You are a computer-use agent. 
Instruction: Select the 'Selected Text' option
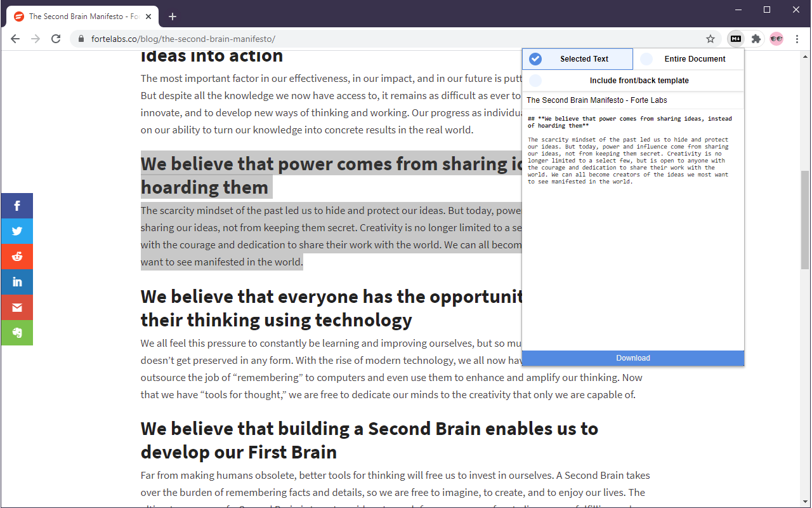[577, 59]
